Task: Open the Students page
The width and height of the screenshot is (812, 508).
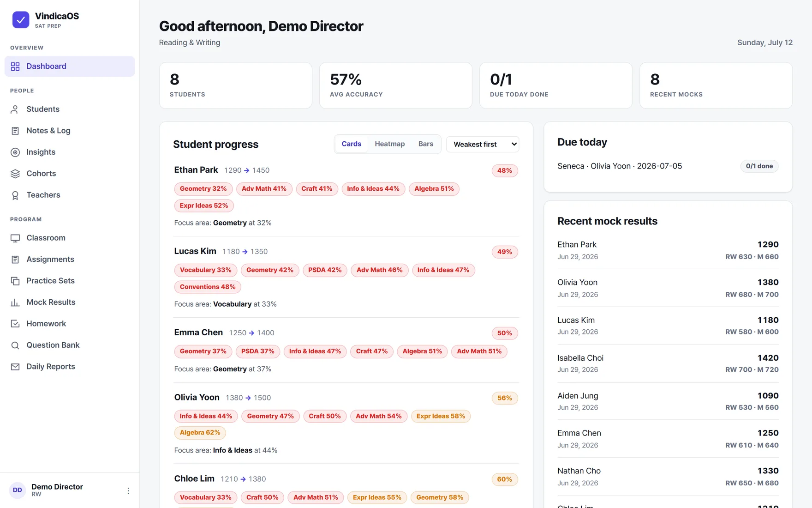Action: click(70, 109)
